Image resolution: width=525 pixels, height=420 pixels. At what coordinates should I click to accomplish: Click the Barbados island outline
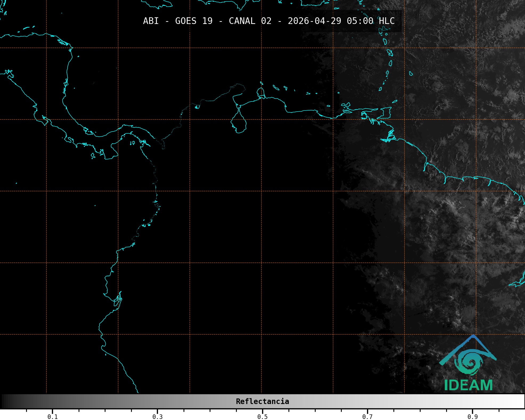[x=411, y=74]
